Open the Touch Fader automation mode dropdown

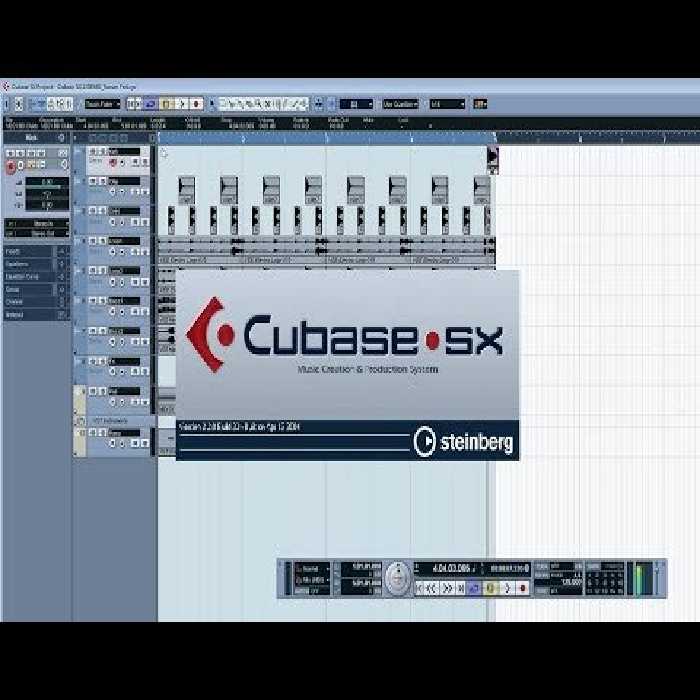102,104
